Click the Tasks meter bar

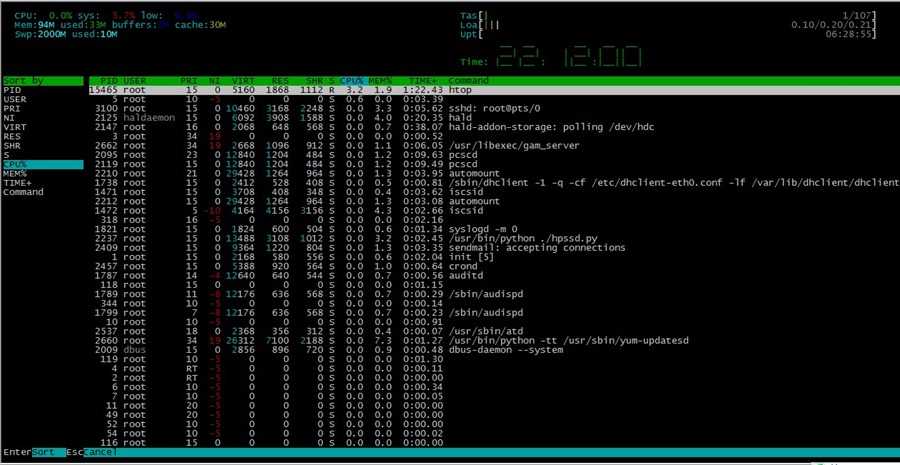pos(668,16)
